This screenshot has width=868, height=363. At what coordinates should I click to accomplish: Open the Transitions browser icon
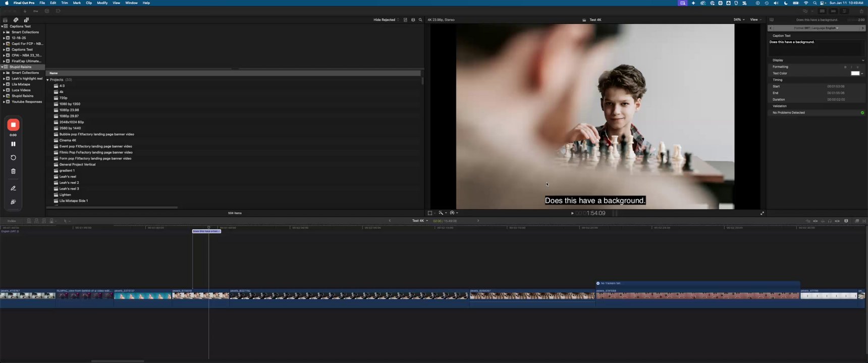pos(864,221)
